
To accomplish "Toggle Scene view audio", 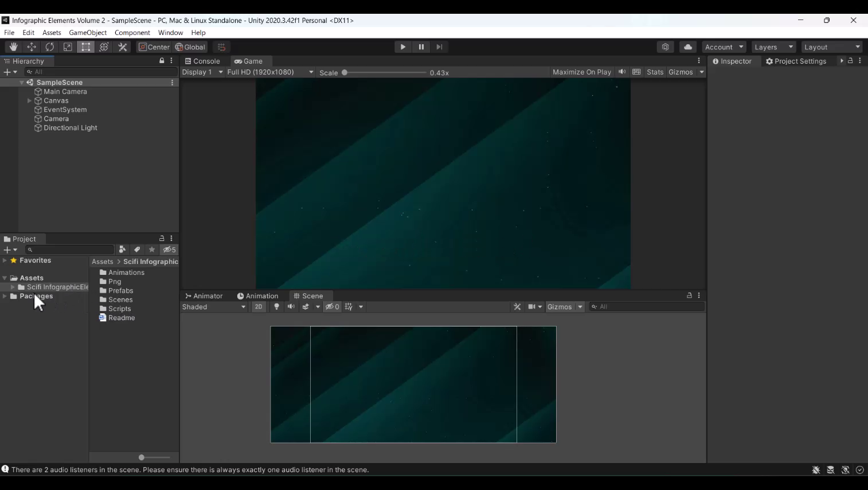I will [291, 307].
